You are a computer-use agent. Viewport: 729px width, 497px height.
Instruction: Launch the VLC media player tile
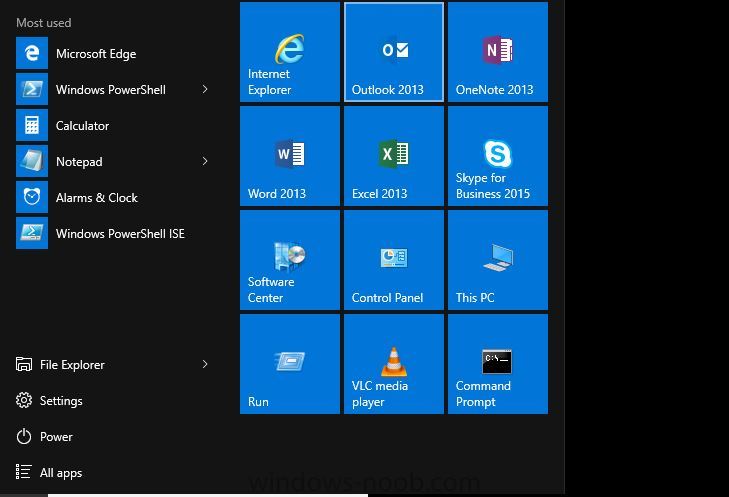[394, 364]
